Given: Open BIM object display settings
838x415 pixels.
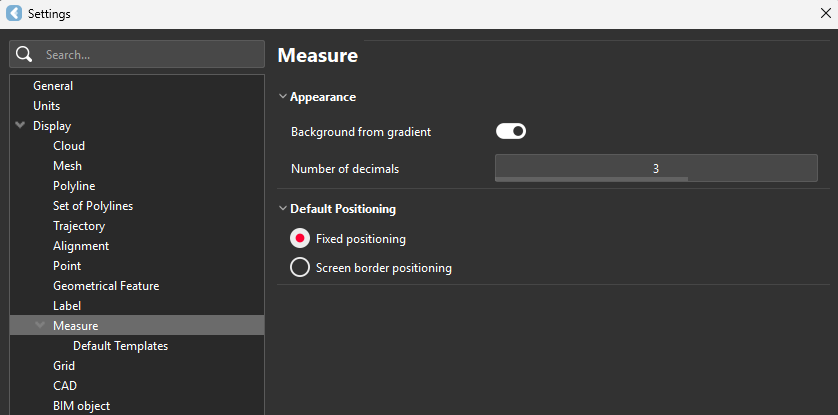Looking at the screenshot, I should 81,406.
